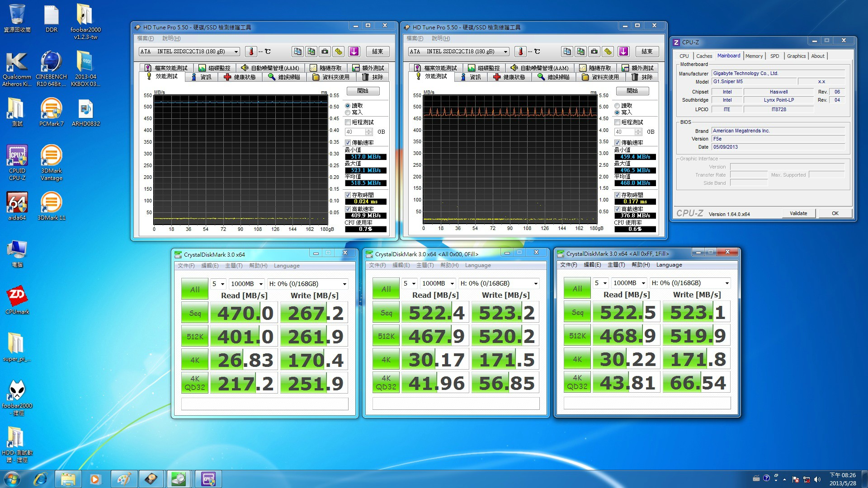This screenshot has width=868, height=488.
Task: Open drive H: dropdown in 0Fill CrystalDiskMark
Action: pyautogui.click(x=499, y=283)
